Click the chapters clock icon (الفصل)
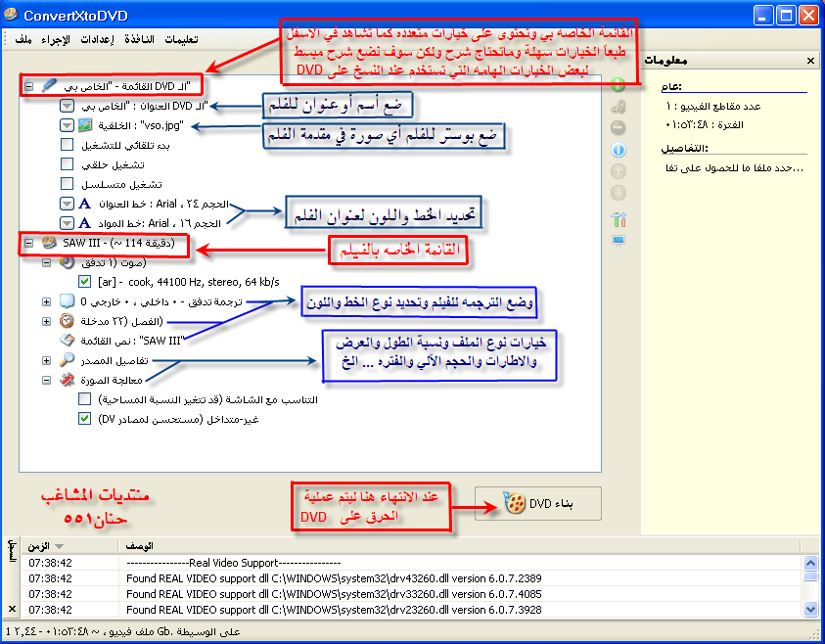Image resolution: width=825 pixels, height=644 pixels. (67, 321)
